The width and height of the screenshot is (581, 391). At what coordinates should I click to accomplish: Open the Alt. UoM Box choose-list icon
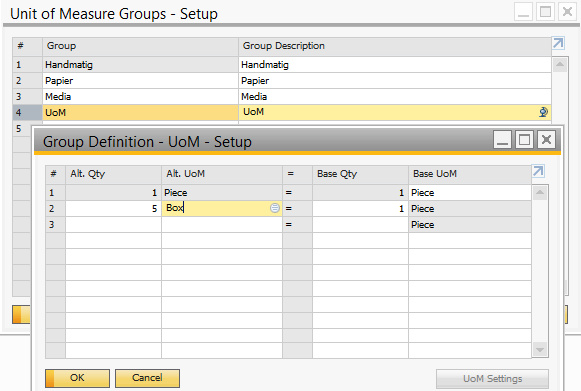click(x=275, y=208)
